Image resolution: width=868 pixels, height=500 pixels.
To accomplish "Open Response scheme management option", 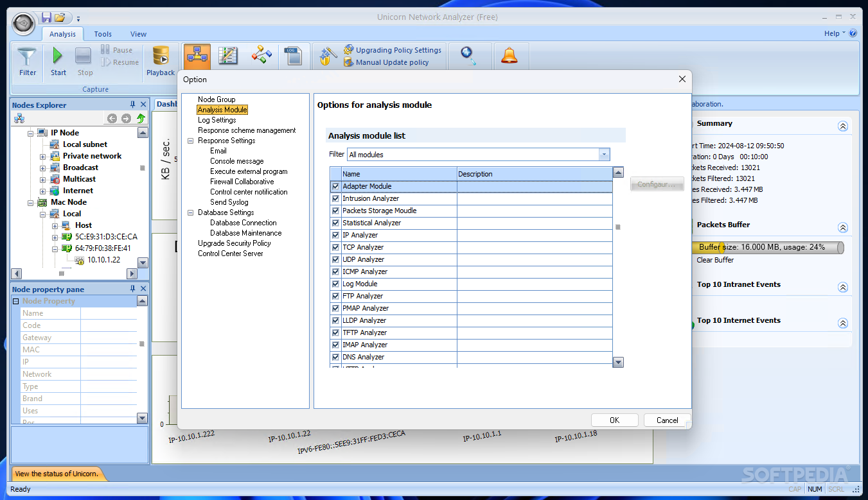I will pyautogui.click(x=247, y=130).
